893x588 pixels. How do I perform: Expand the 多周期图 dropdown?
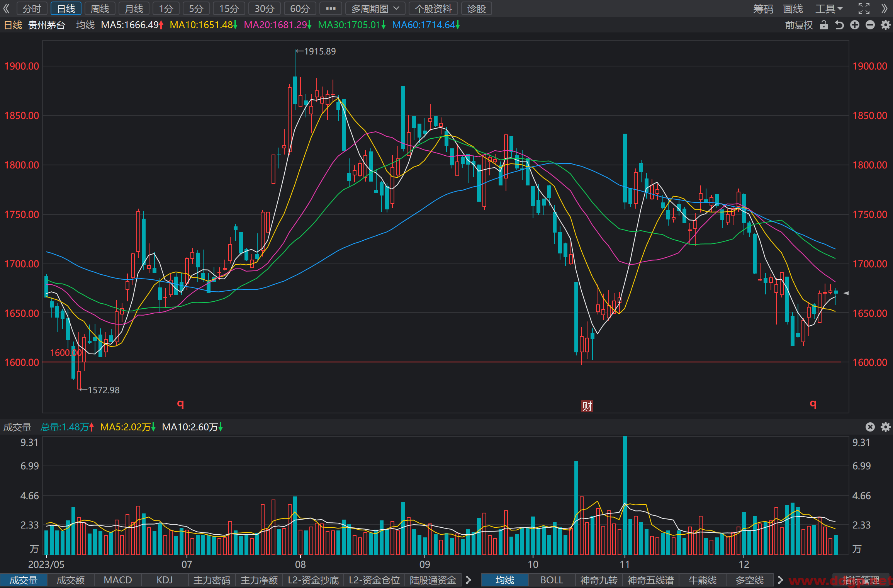tap(375, 8)
